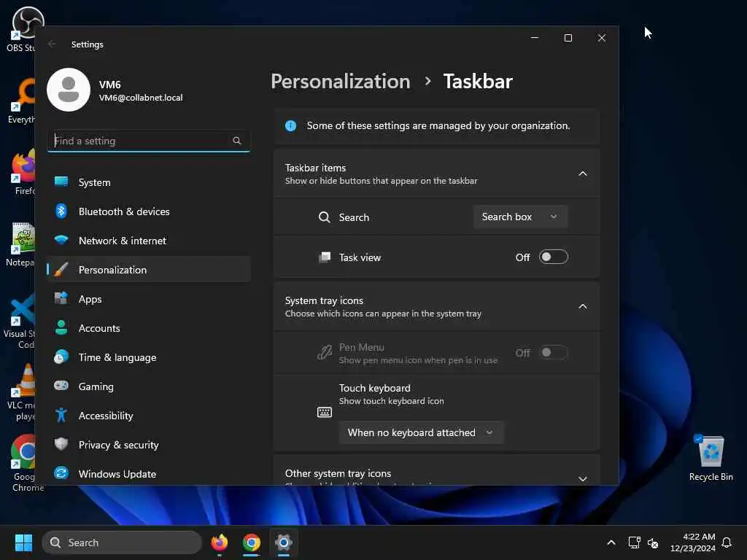
Task: Click the Windows Update sync icon
Action: 61,473
